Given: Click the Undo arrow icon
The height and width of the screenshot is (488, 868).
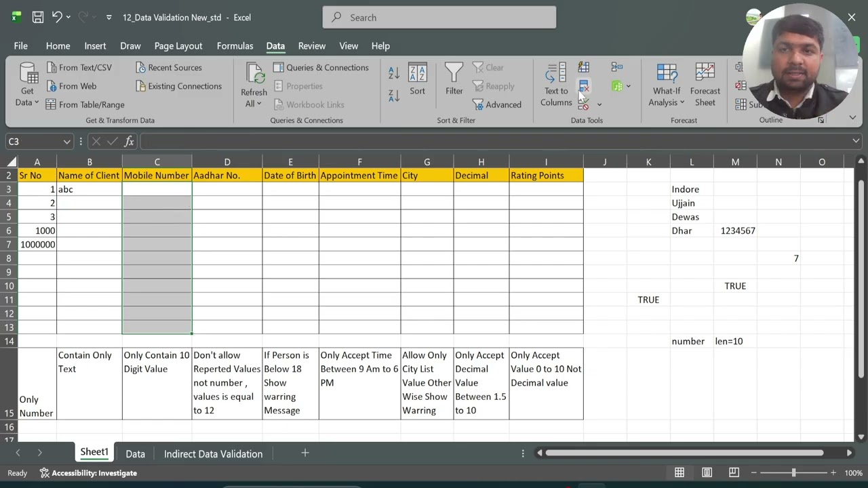Looking at the screenshot, I should coord(57,18).
